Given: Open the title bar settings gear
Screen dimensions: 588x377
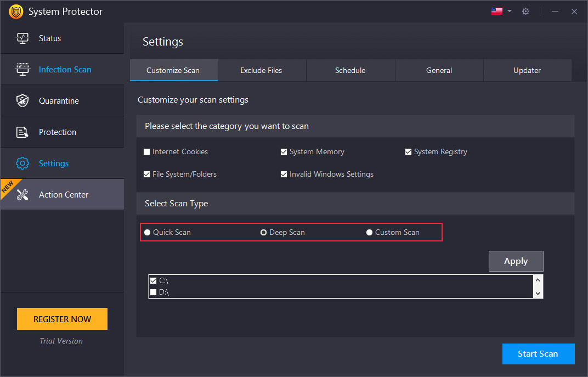Looking at the screenshot, I should [525, 11].
